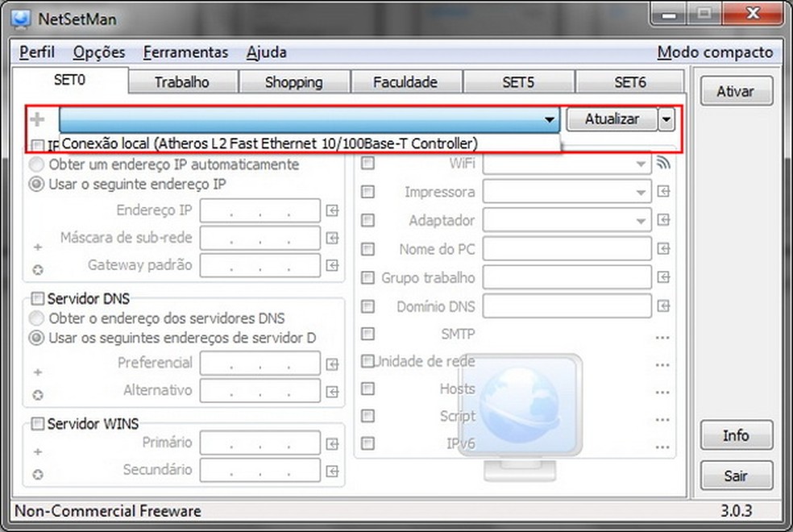
Task: Tick the Impressora checkbox
Action: tap(367, 192)
